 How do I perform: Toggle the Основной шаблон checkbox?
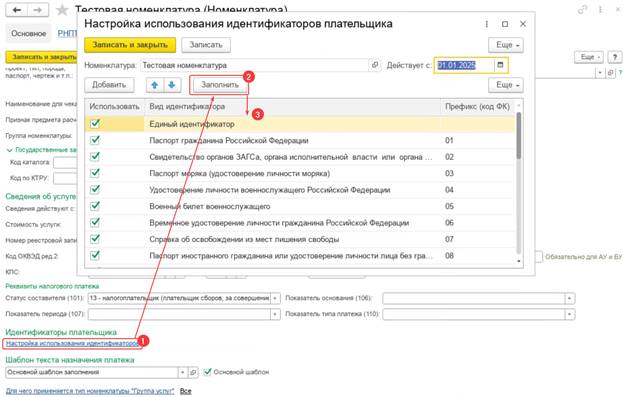coord(207,372)
